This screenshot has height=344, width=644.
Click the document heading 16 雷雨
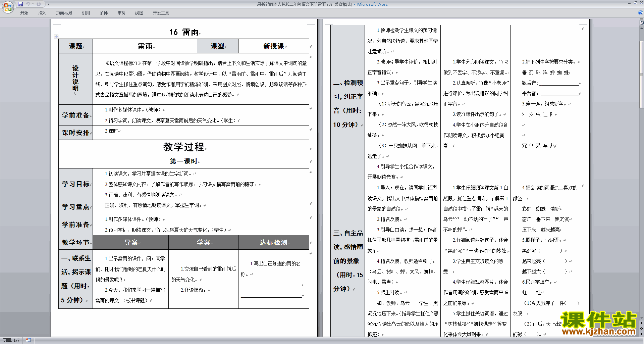(184, 32)
